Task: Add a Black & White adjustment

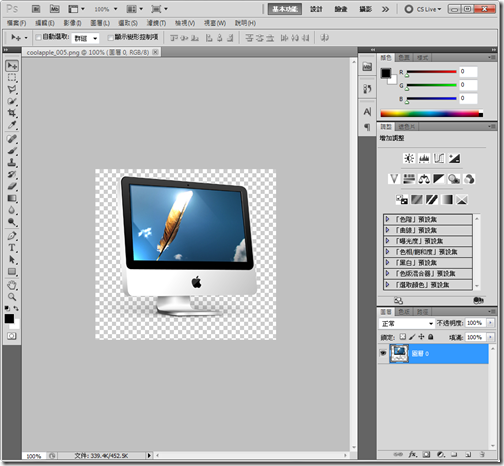Action: coord(439,179)
